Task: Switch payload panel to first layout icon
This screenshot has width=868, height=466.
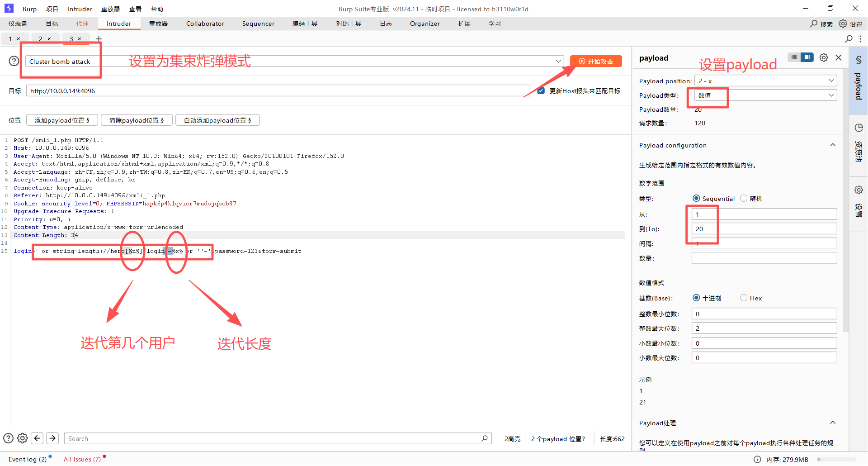Action: 794,57
